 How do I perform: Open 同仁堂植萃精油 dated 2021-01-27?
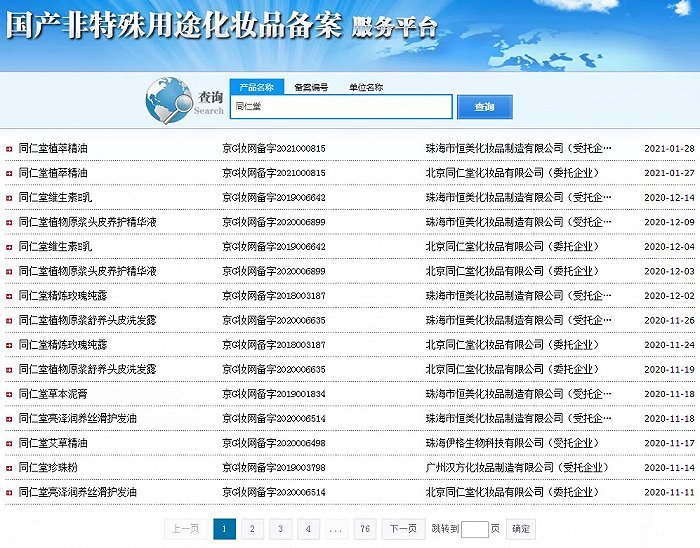coord(53,173)
